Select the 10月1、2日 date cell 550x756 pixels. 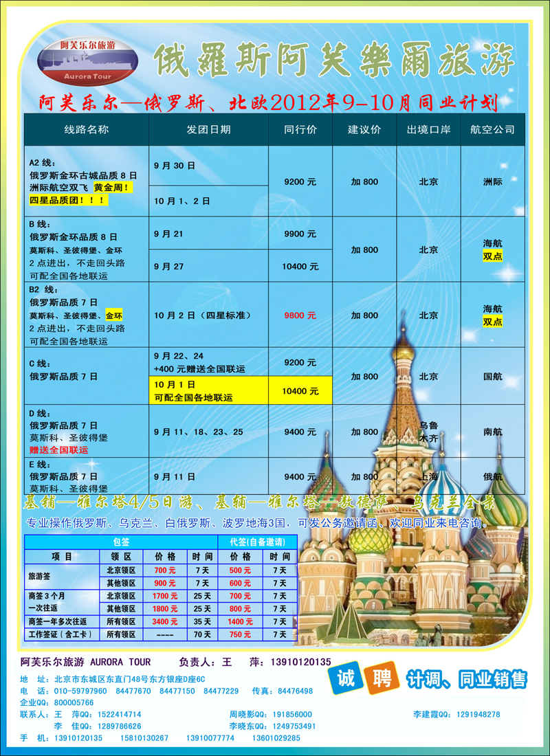(x=208, y=201)
